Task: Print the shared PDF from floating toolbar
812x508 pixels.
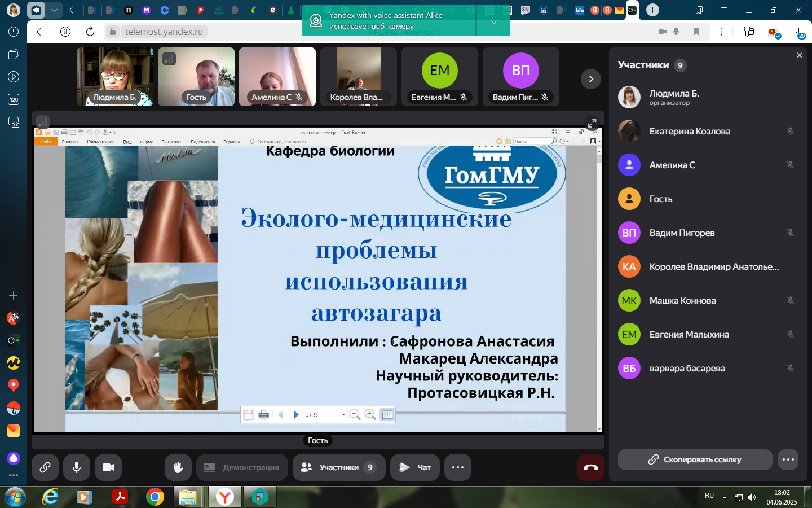Action: coord(263,414)
